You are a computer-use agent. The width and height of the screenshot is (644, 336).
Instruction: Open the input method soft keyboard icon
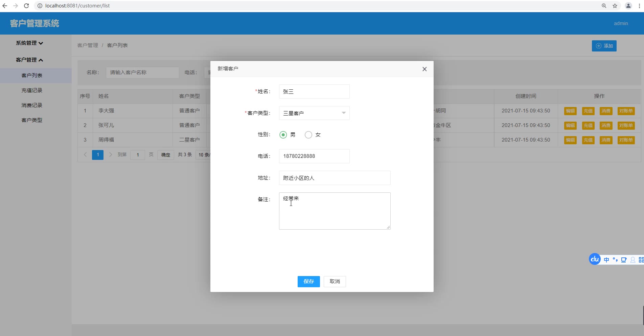(624, 260)
